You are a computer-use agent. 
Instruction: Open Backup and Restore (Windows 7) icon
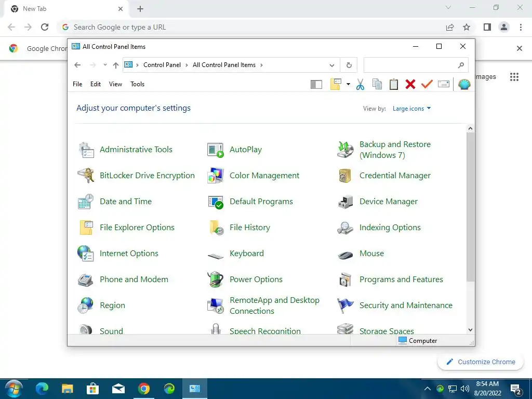point(345,150)
